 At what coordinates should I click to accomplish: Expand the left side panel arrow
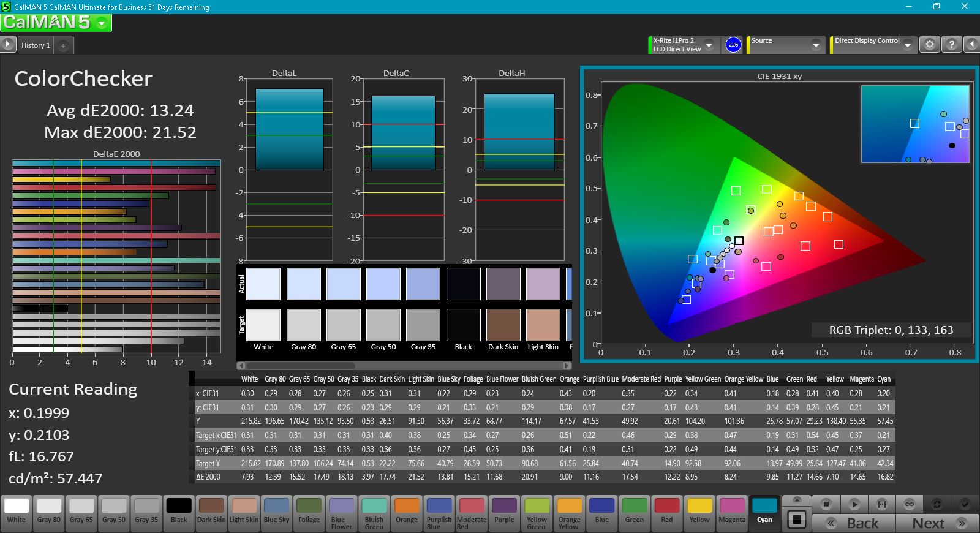pyautogui.click(x=7, y=44)
